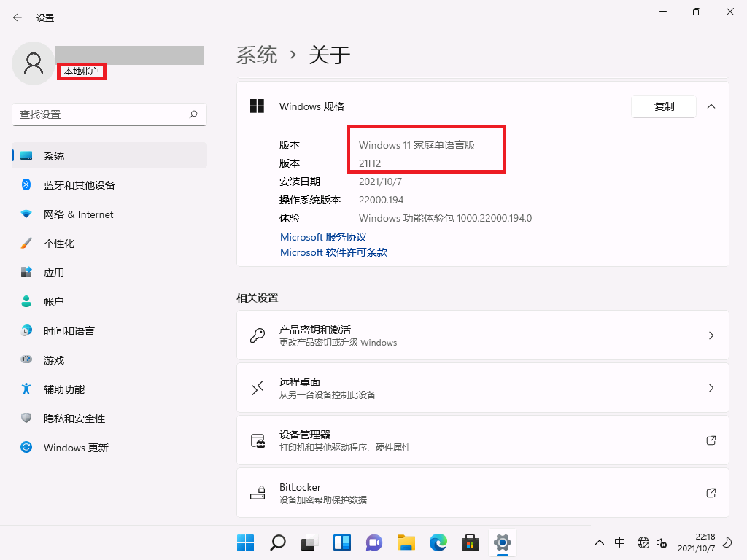Image resolution: width=747 pixels, height=560 pixels.
Task: Open the 网络 & Internet section
Action: tap(109, 214)
